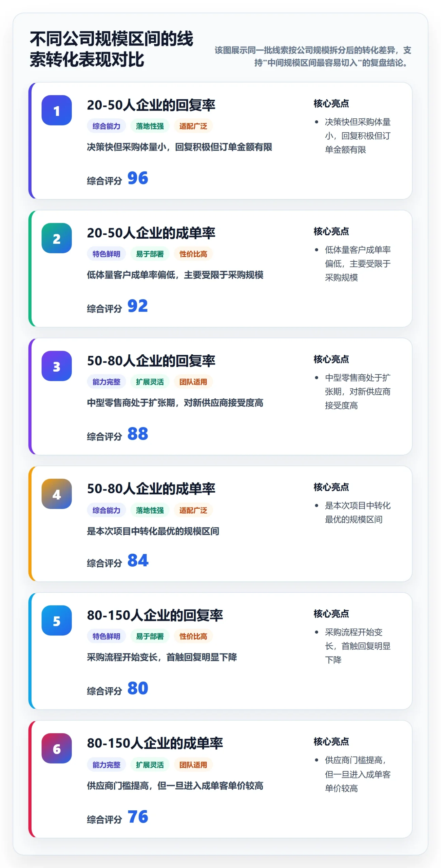Select the 80-150人企业的成单率 title
The height and width of the screenshot is (868, 441).
pos(155,743)
